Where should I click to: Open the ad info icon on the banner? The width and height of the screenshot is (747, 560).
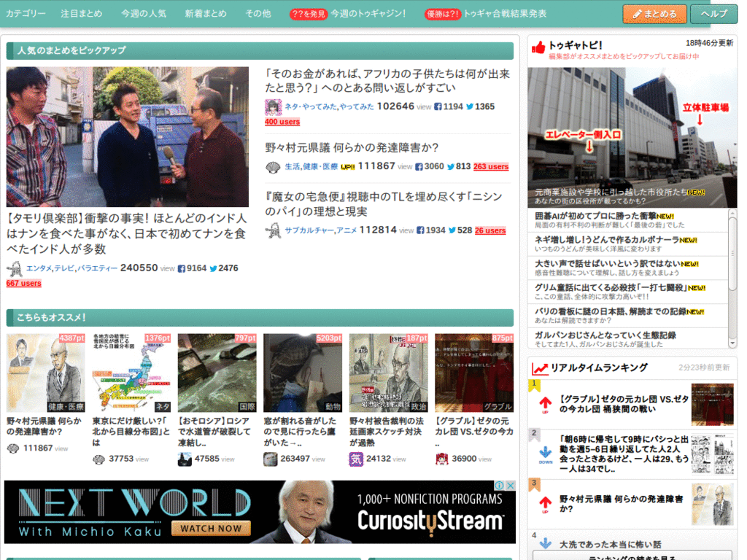(500, 486)
